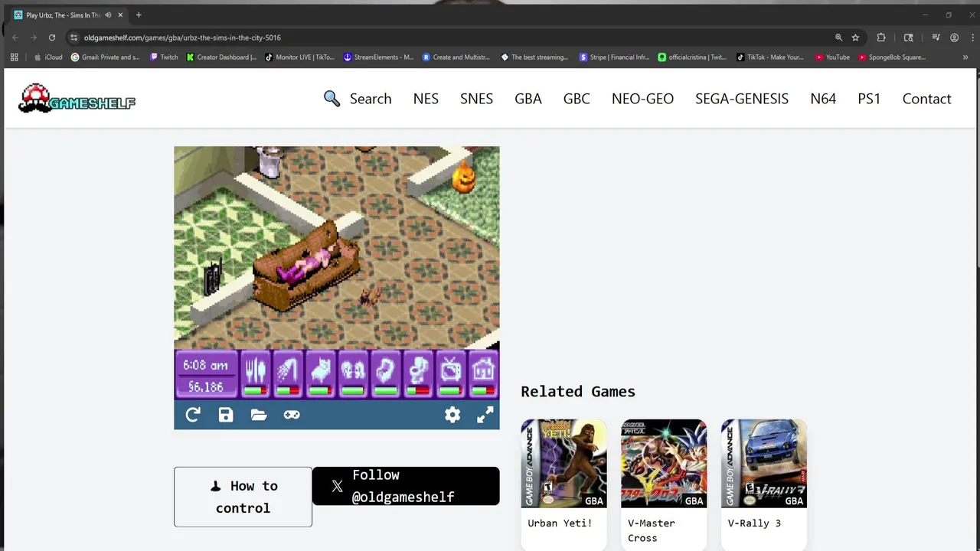Click the fun television need icon
The image size is (980, 551).
point(451,375)
